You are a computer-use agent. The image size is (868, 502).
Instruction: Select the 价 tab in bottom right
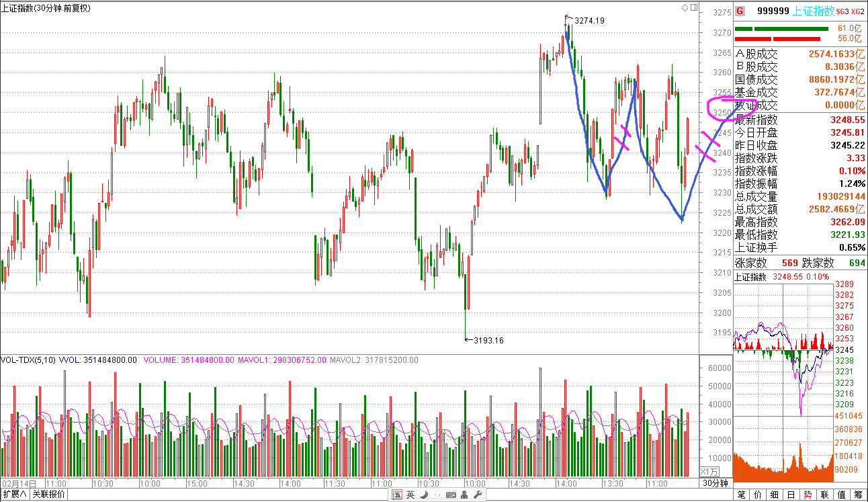pyautogui.click(x=758, y=495)
